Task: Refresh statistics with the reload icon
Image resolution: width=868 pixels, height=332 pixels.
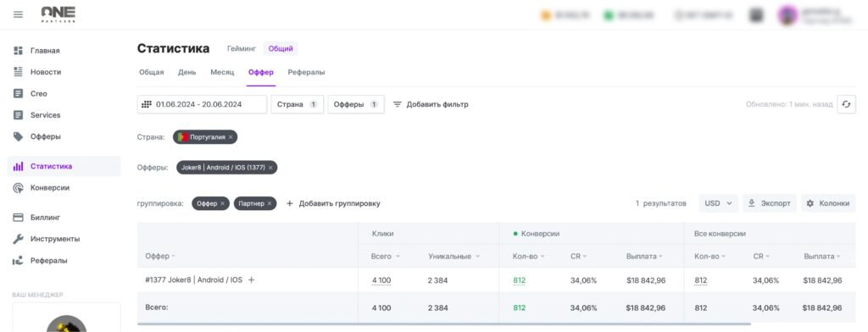Action: tap(846, 104)
